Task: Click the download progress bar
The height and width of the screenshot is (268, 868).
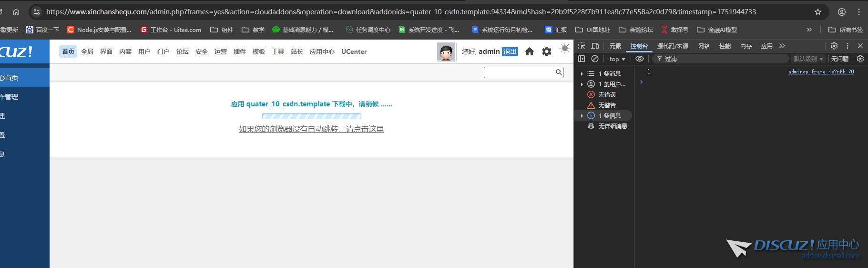Action: pos(311,116)
